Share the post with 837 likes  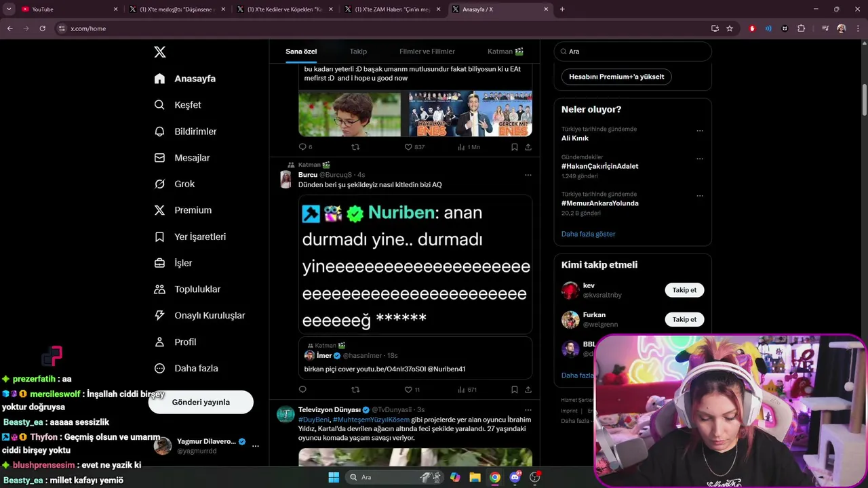[528, 147]
